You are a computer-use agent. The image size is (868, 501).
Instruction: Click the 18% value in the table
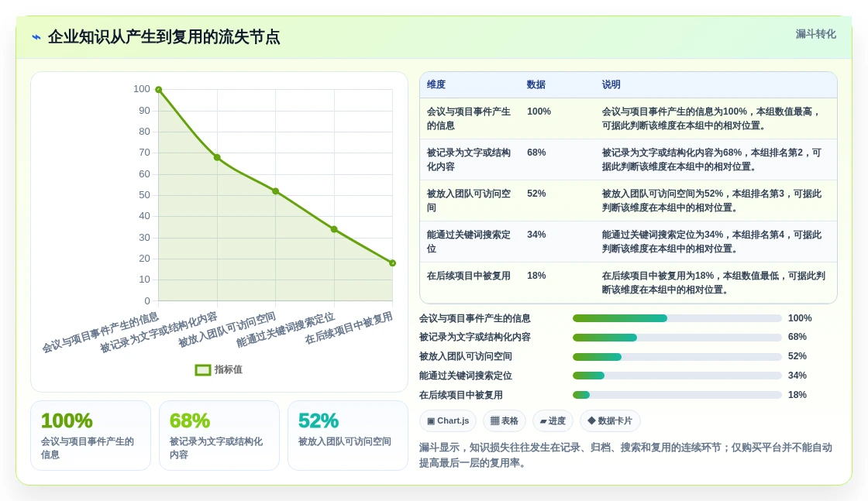[x=536, y=276]
